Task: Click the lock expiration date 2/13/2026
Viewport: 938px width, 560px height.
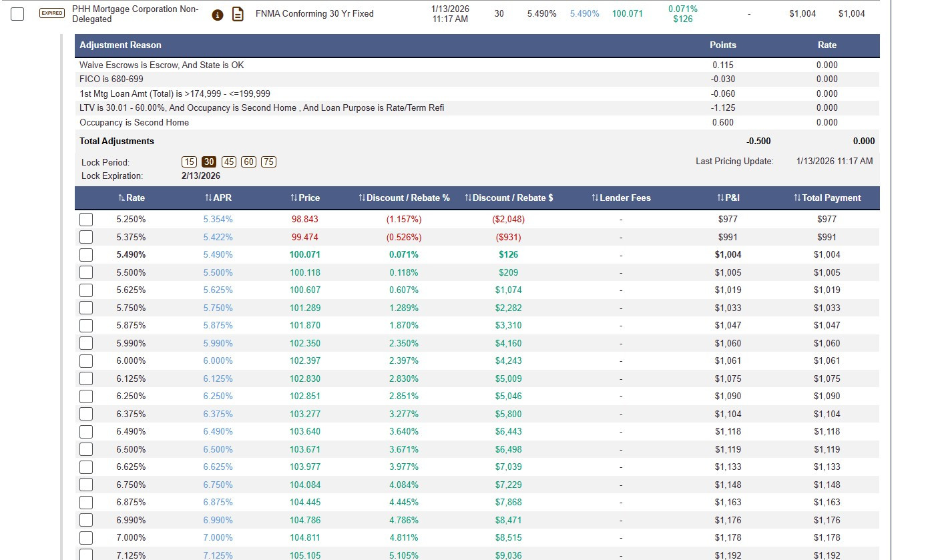Action: click(x=201, y=176)
